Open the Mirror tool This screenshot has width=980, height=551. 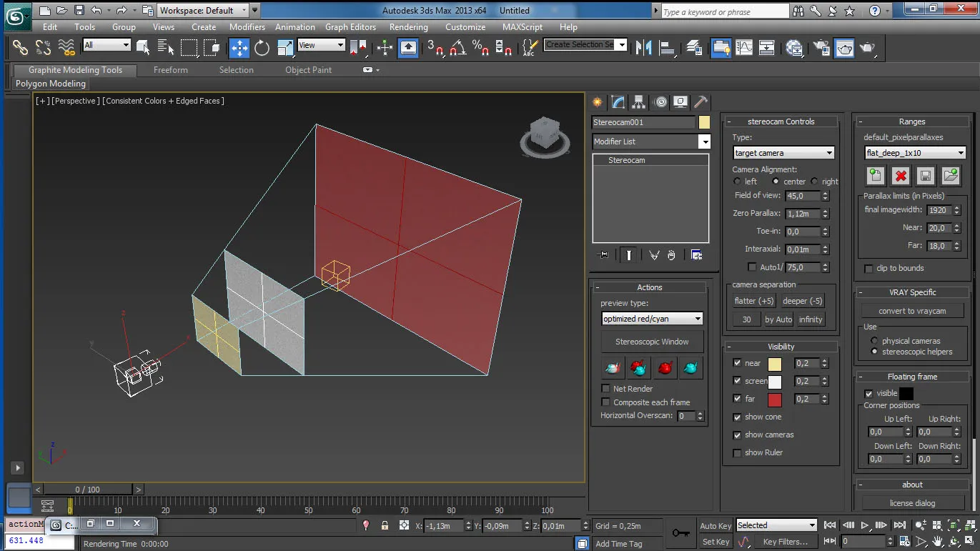644,48
